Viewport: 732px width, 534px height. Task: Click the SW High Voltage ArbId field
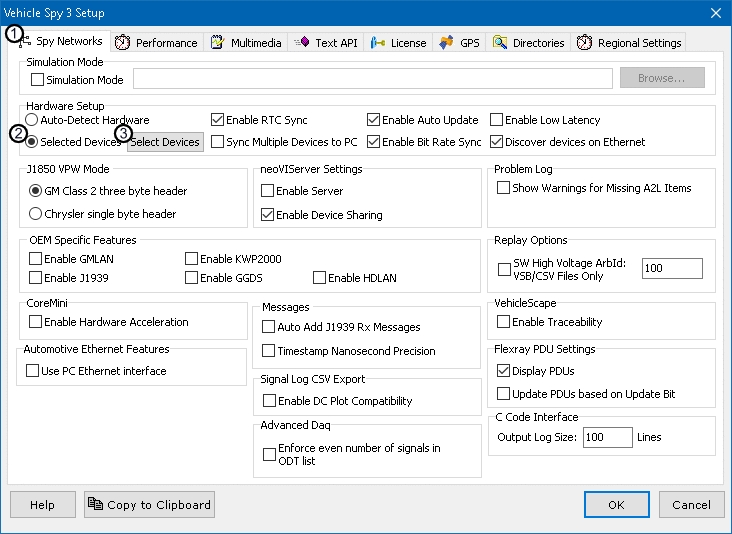point(671,268)
